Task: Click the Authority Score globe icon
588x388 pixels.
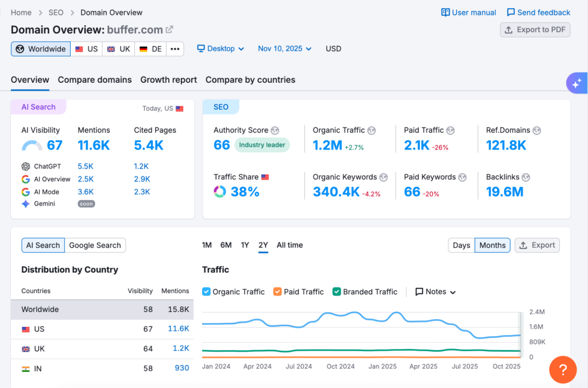Action: [275, 130]
